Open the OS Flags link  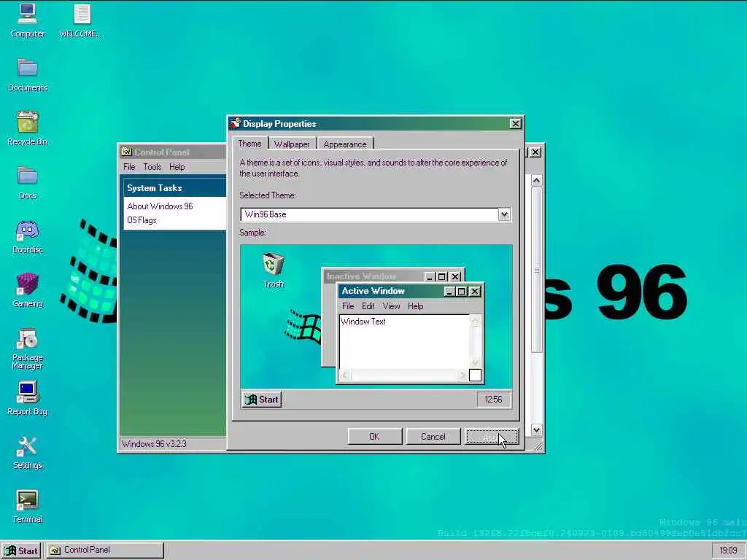click(142, 220)
